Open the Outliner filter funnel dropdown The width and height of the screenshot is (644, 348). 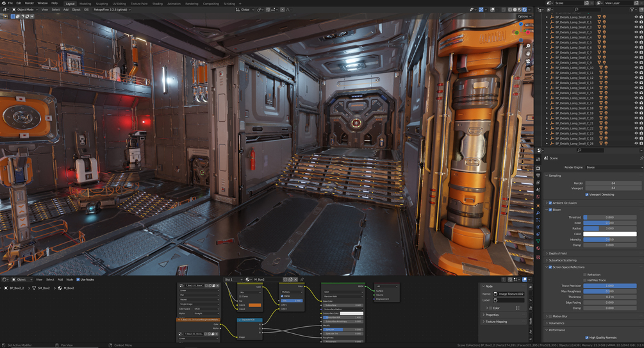[632, 10]
